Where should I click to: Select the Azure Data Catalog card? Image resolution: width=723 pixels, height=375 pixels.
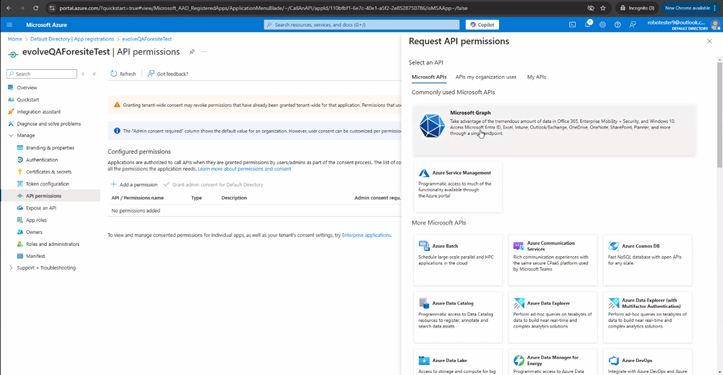point(458,317)
